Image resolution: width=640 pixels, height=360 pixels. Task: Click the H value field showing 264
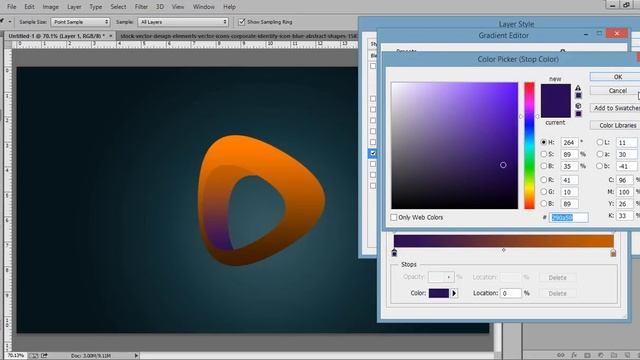569,142
